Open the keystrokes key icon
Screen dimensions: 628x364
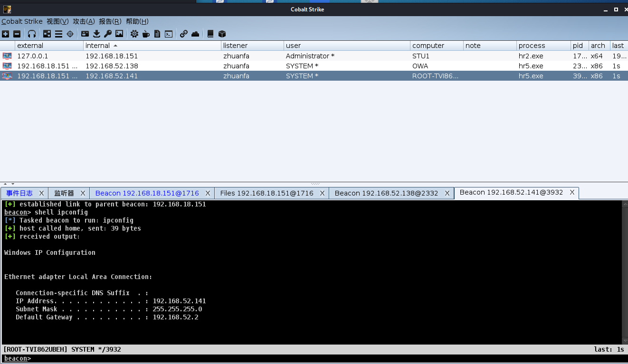coord(108,34)
